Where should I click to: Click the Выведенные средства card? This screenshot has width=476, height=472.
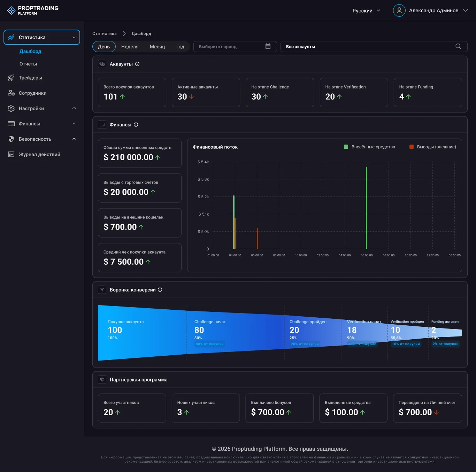pos(353,408)
